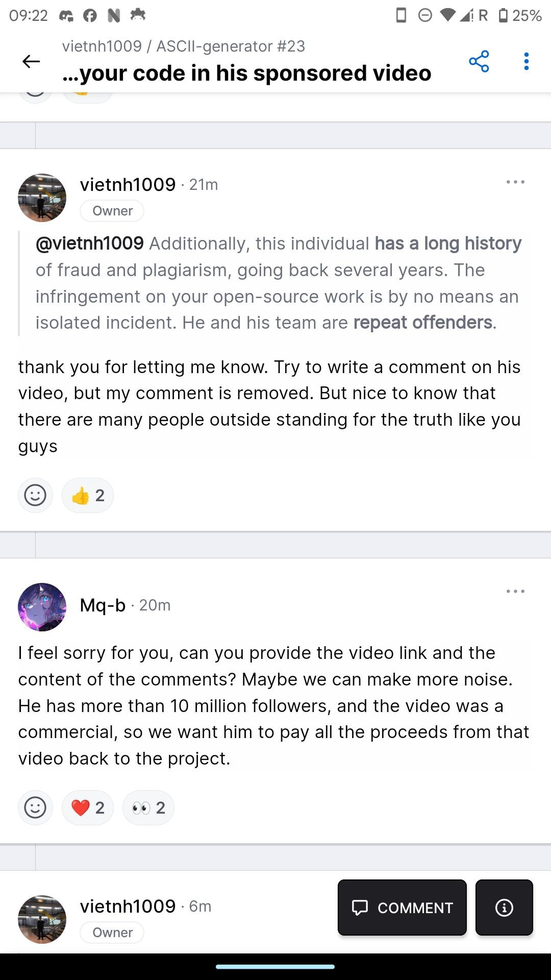This screenshot has height=980, width=551.
Task: Tap the info icon button
Action: (504, 908)
